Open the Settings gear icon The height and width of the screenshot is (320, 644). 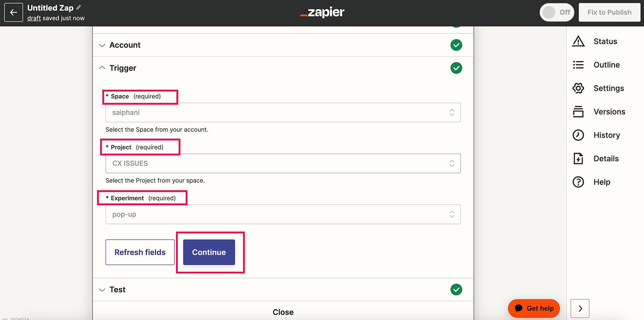point(578,88)
